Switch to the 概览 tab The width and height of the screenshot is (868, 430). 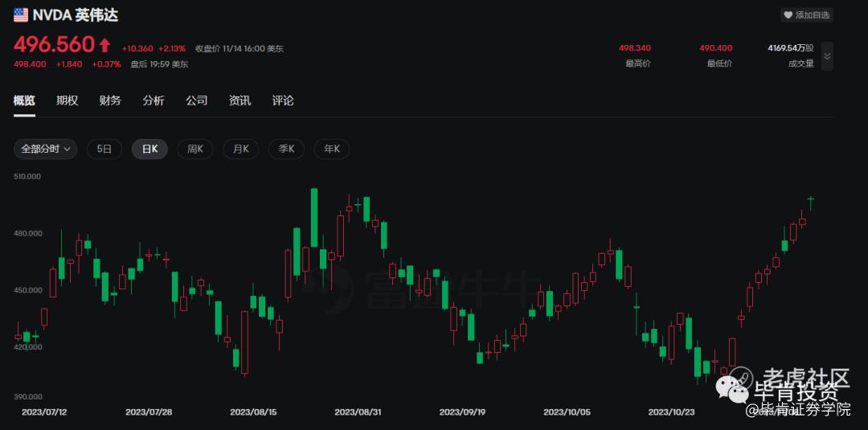pyautogui.click(x=24, y=100)
